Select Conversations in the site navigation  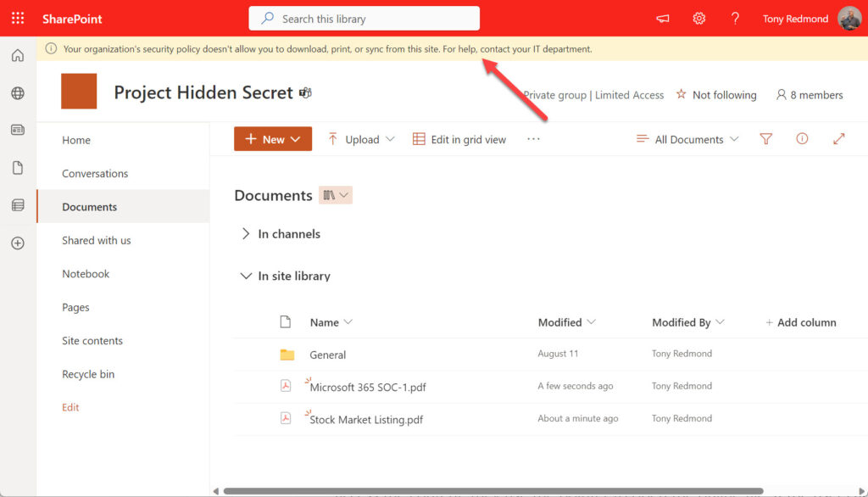point(95,173)
